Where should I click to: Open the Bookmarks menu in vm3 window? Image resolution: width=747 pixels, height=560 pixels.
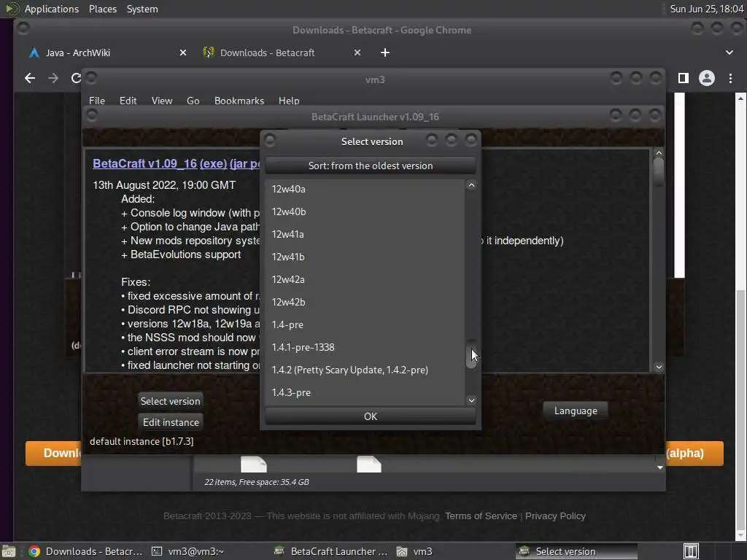[x=239, y=101]
